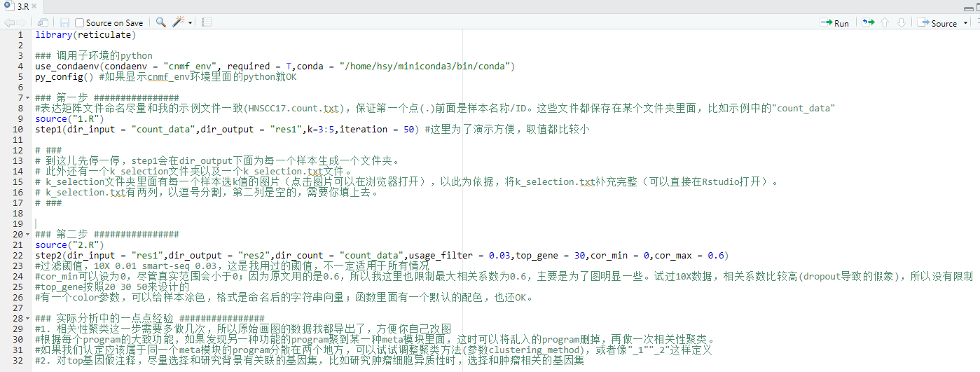Click source("1.R") on line 9
The width and height of the screenshot is (980, 372).
pyautogui.click(x=69, y=118)
